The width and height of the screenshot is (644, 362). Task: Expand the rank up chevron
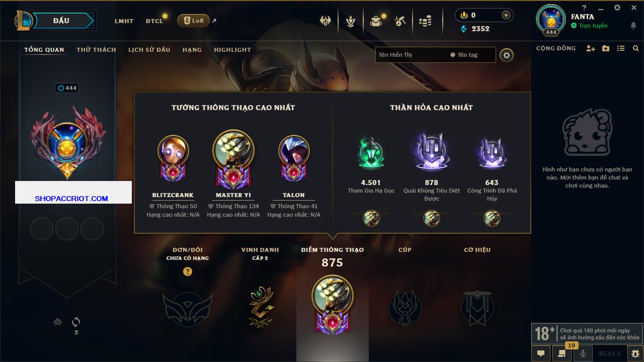tap(58, 322)
